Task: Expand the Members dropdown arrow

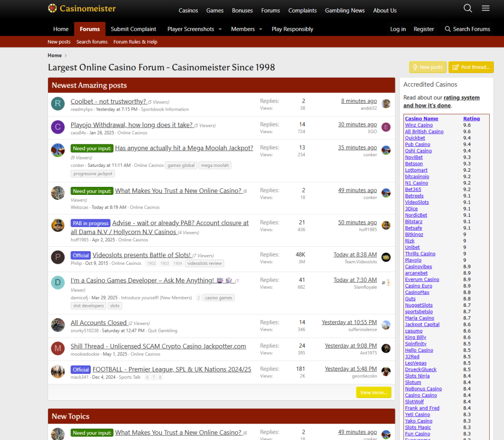Action: coord(260,29)
